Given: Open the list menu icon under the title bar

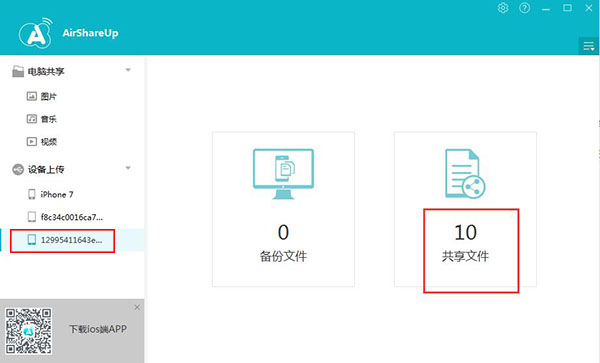Looking at the screenshot, I should pyautogui.click(x=589, y=46).
